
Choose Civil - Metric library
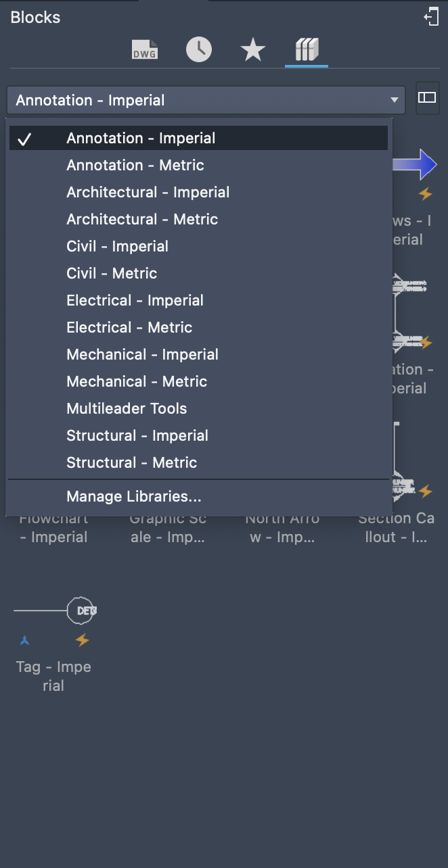(112, 274)
